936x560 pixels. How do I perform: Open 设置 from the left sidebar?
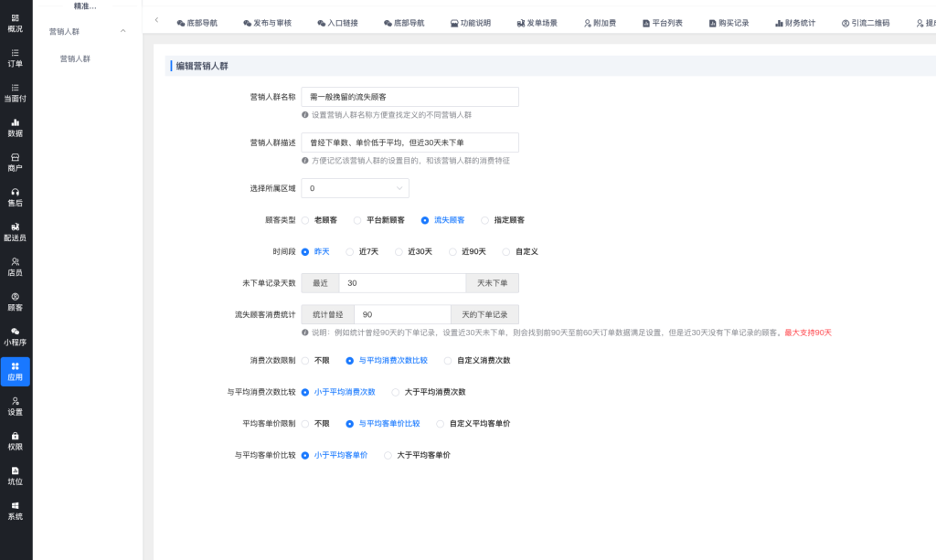pyautogui.click(x=15, y=405)
